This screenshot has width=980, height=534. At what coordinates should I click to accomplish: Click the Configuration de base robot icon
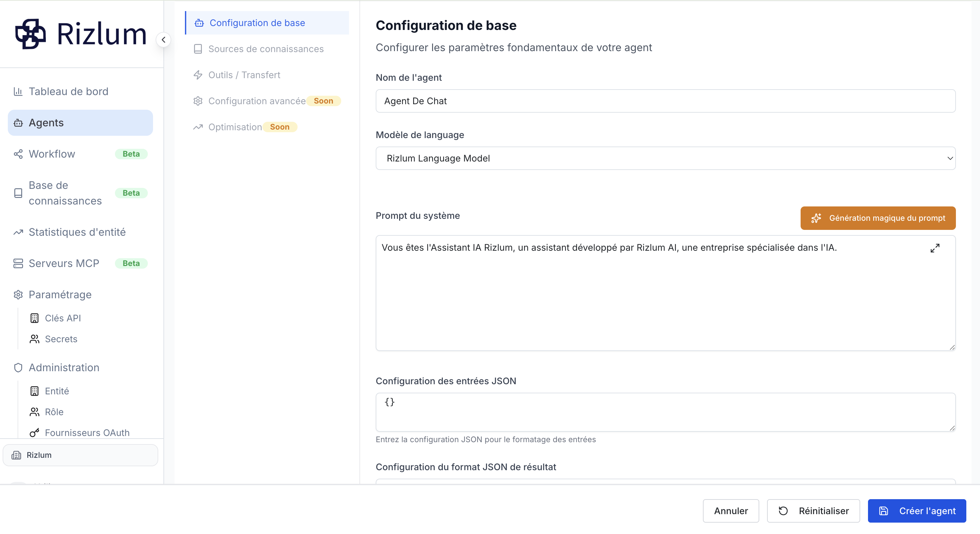199,23
